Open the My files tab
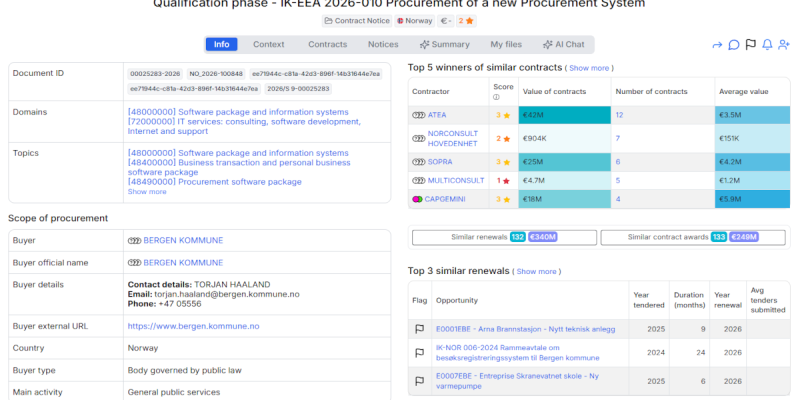The image size is (800, 400). 506,44
